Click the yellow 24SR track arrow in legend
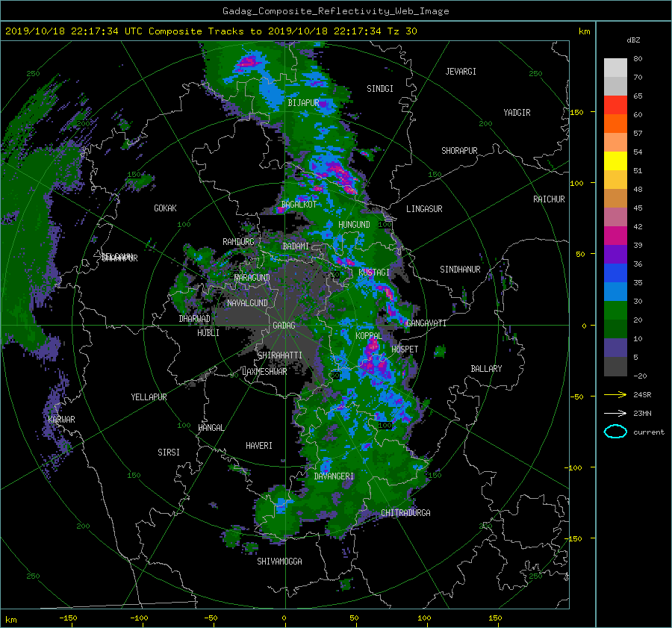672x628 pixels. click(615, 394)
